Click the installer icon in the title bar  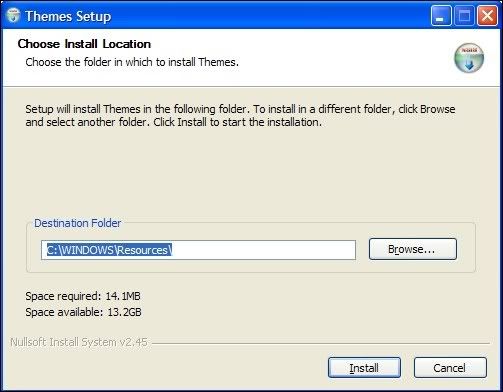[13, 16]
